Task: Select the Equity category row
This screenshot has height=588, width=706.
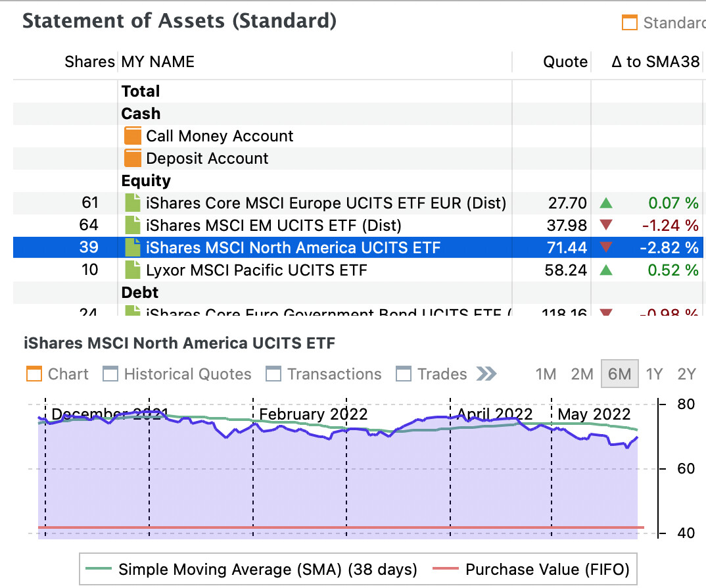Action: click(358, 181)
